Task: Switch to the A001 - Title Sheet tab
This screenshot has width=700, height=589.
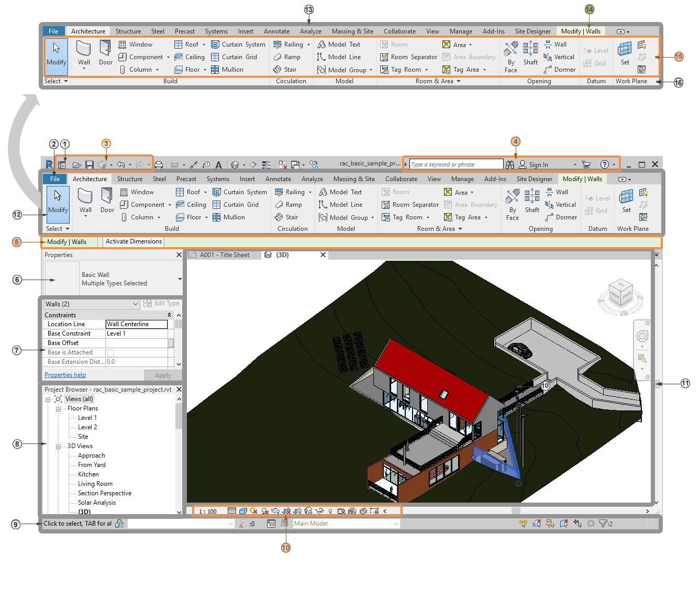Action: 224,255
